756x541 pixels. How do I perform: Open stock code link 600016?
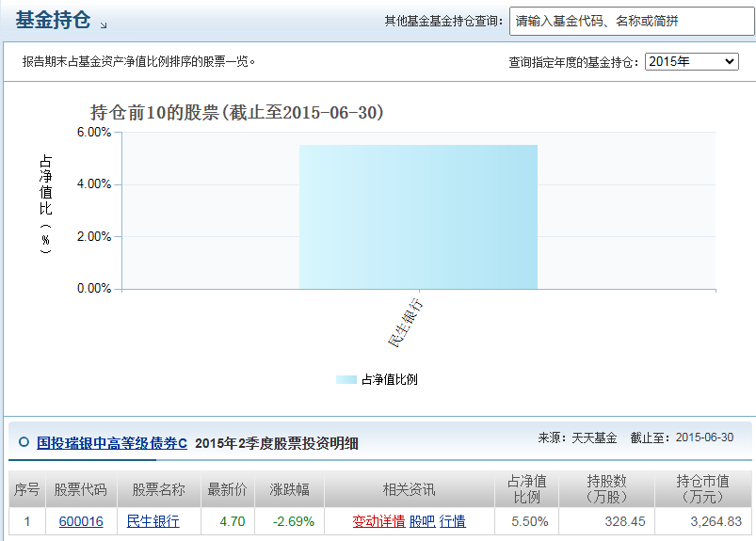(81, 521)
